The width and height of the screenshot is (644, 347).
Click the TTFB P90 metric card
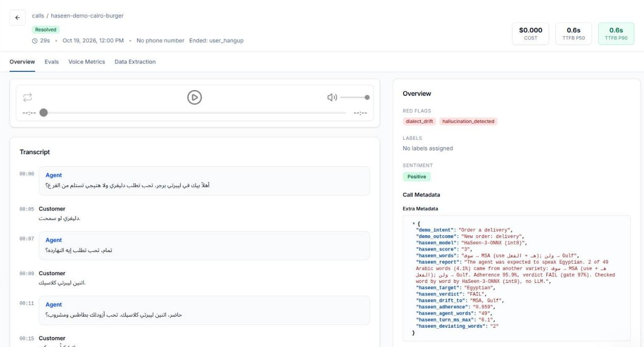coord(616,33)
